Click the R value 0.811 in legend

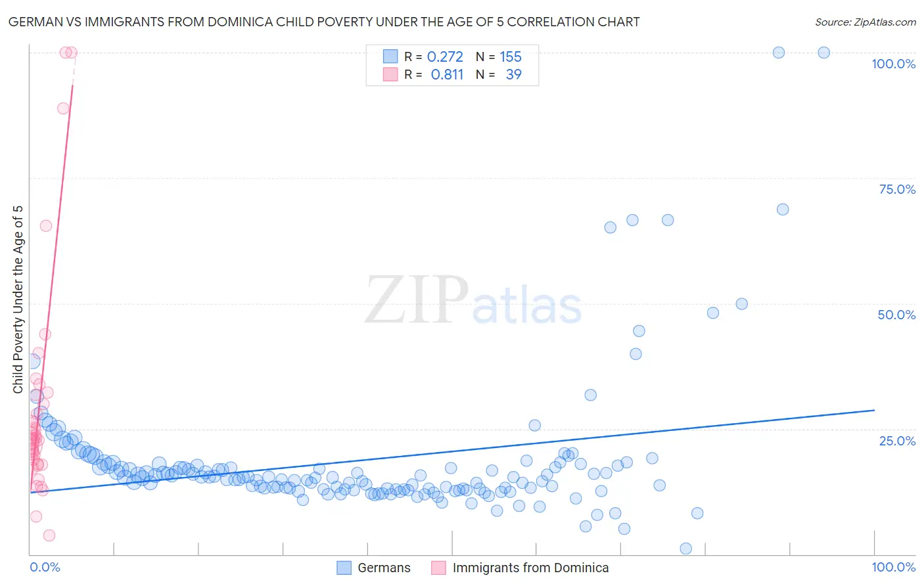coord(447,74)
